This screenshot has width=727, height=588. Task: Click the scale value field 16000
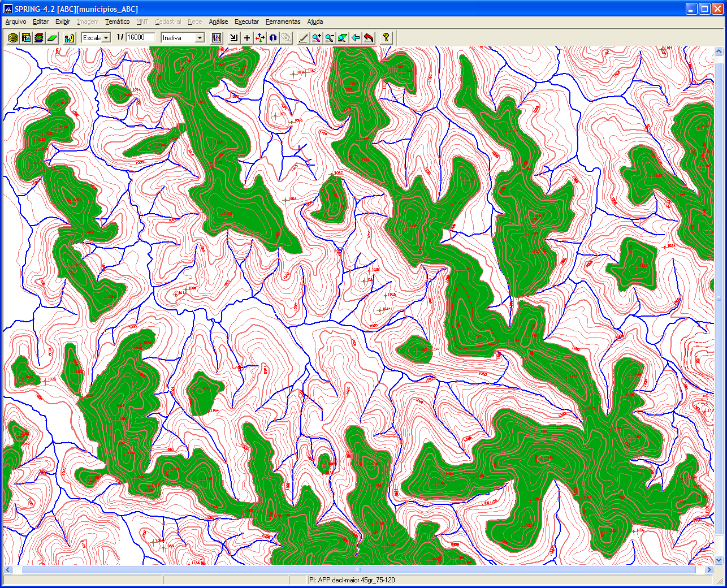click(140, 37)
